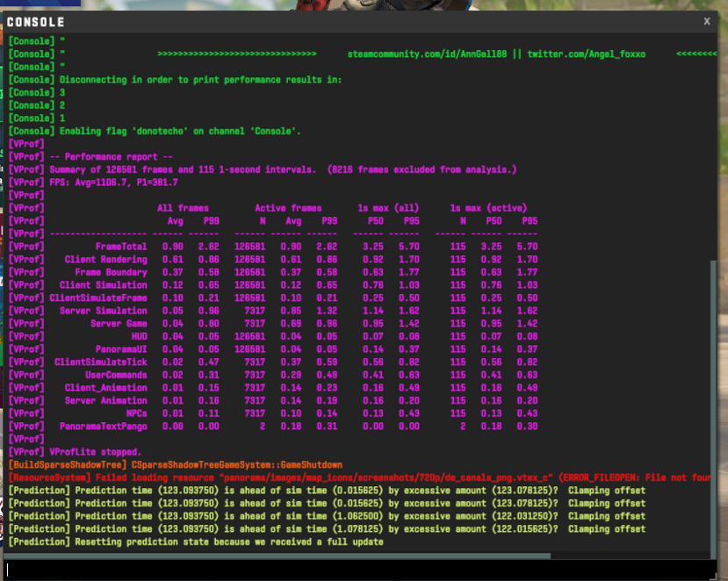This screenshot has width=728, height=581.
Task: Click the Prediction line with sim time 1.062500
Action: 327,517
